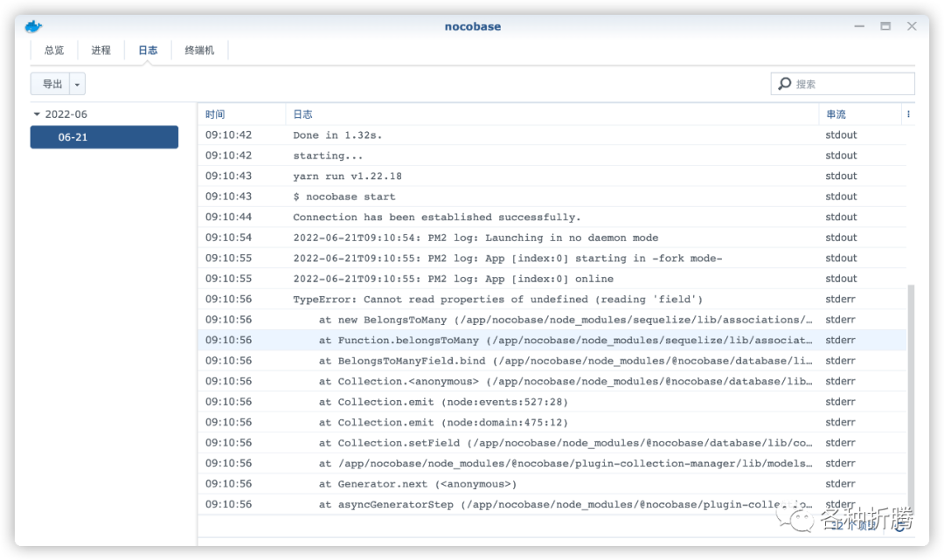Focus the 搜索 search field

[843, 84]
